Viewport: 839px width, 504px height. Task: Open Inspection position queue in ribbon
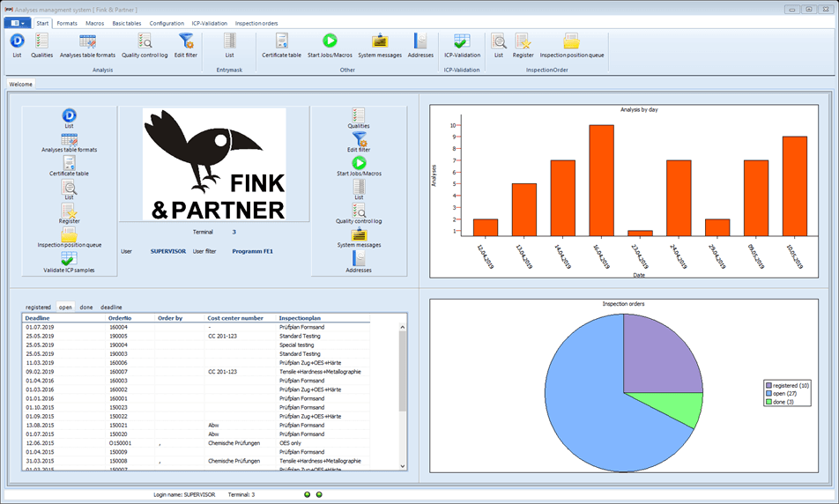point(571,46)
